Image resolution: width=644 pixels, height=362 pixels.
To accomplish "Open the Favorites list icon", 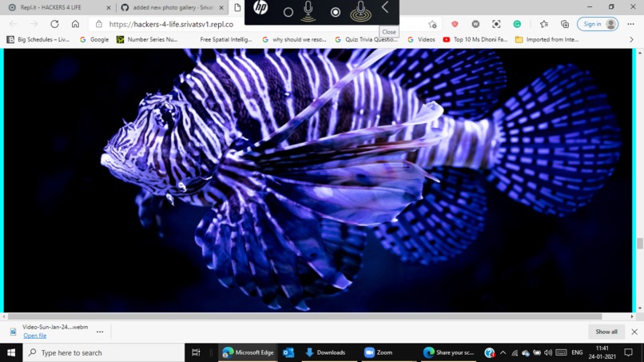I will [544, 24].
